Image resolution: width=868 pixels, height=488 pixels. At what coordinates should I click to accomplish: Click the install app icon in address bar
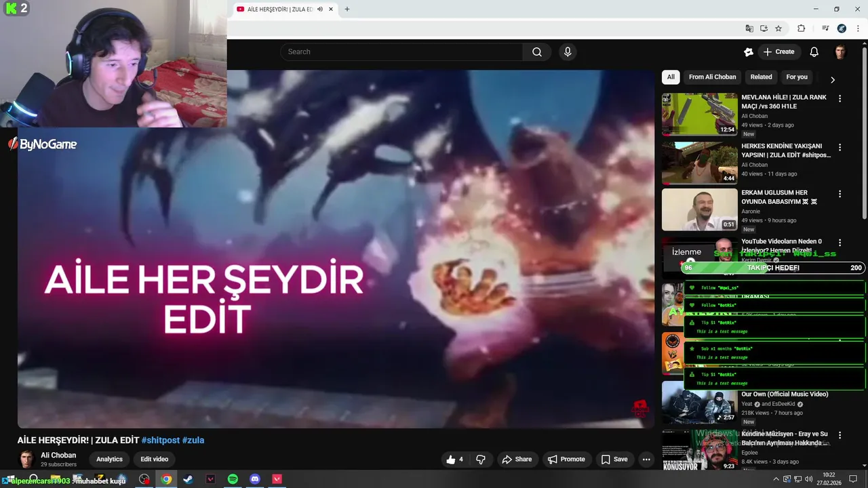click(764, 28)
